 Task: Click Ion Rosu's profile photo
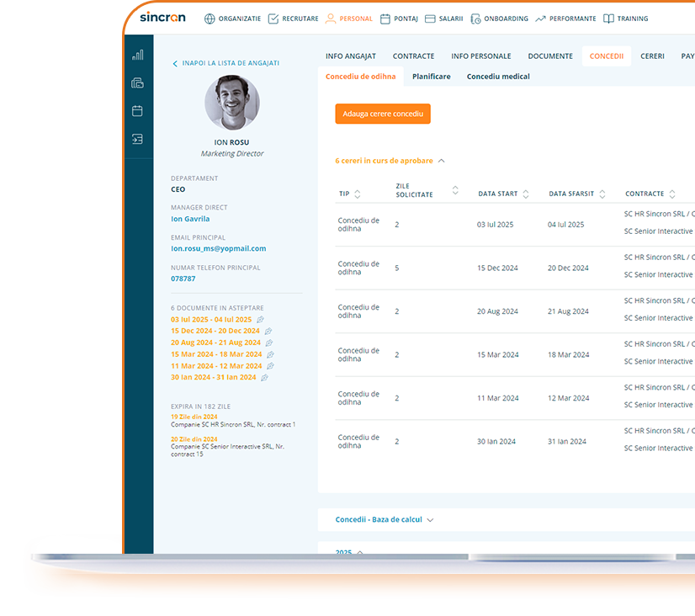coord(232,102)
